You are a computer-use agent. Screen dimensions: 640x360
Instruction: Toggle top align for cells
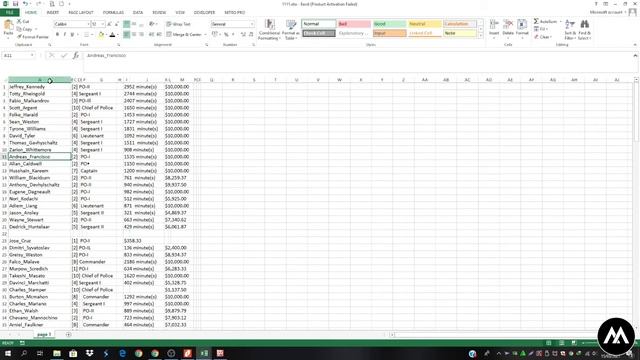tap(127, 24)
